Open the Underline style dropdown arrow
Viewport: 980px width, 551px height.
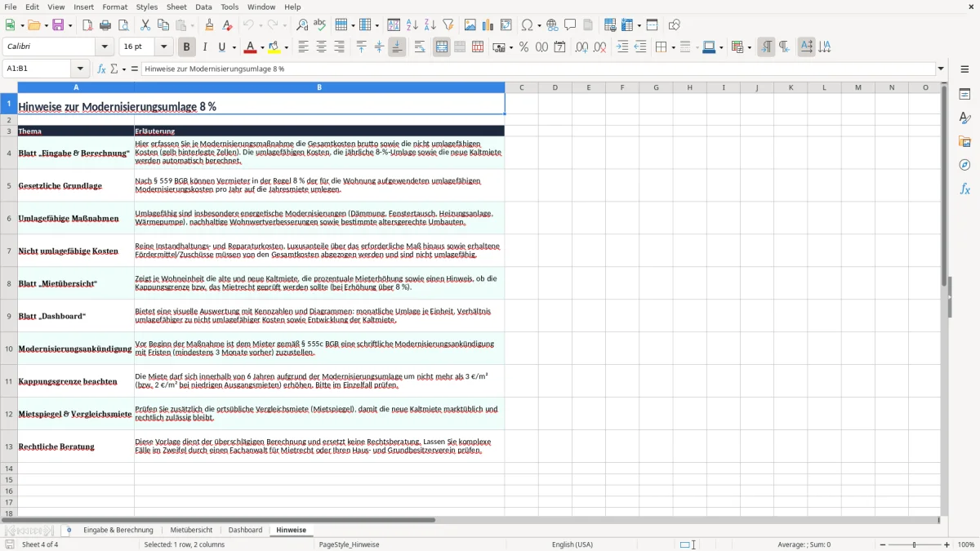pos(233,47)
